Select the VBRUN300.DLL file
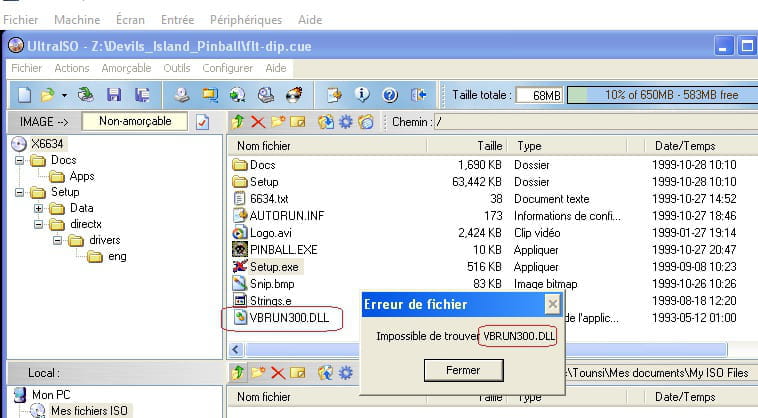The image size is (758, 418). pos(289,318)
